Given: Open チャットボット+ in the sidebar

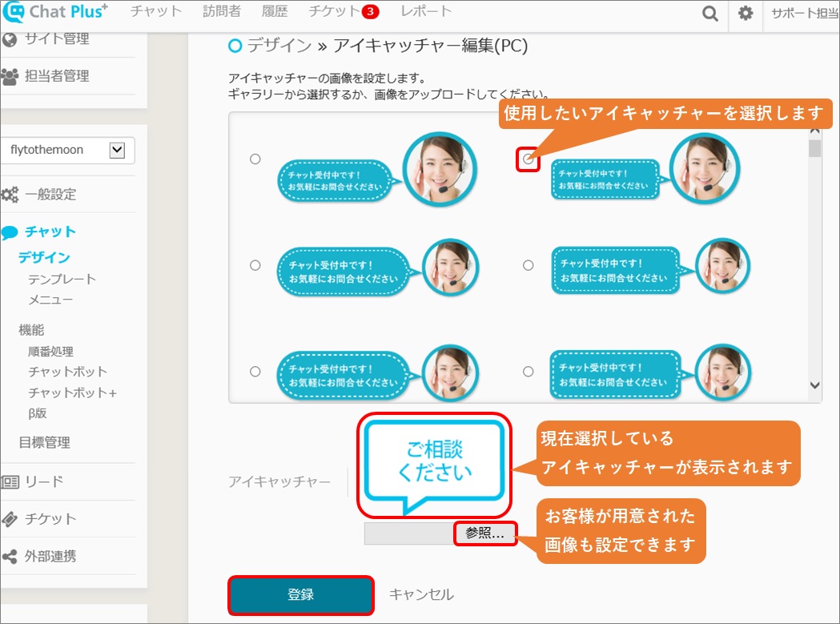Looking at the screenshot, I should (x=72, y=393).
